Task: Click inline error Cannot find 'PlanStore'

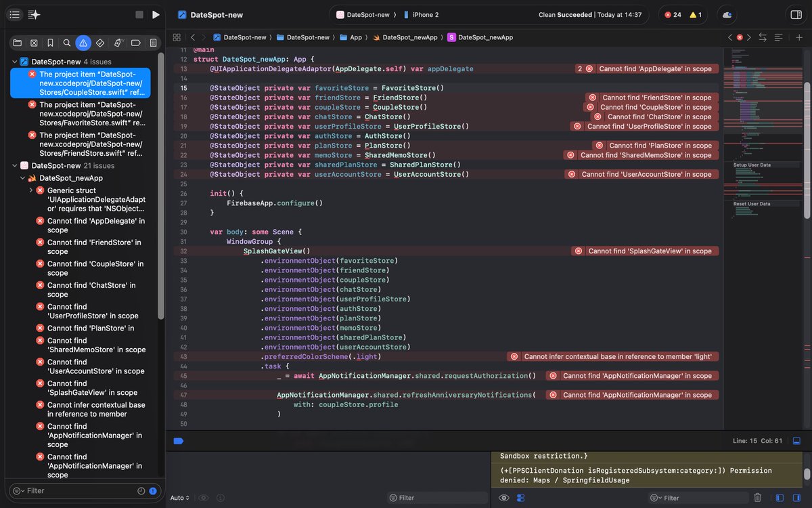Action: (x=654, y=146)
